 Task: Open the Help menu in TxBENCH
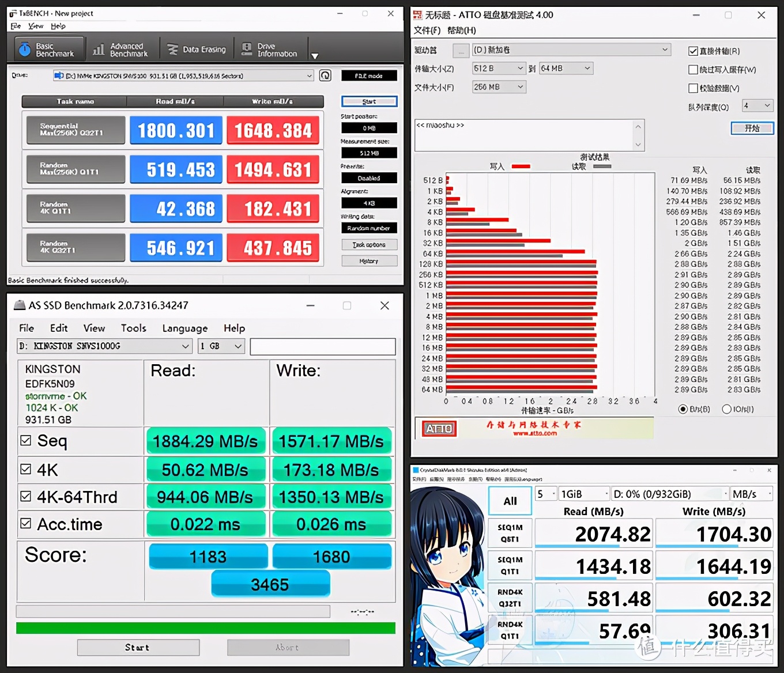tap(58, 26)
